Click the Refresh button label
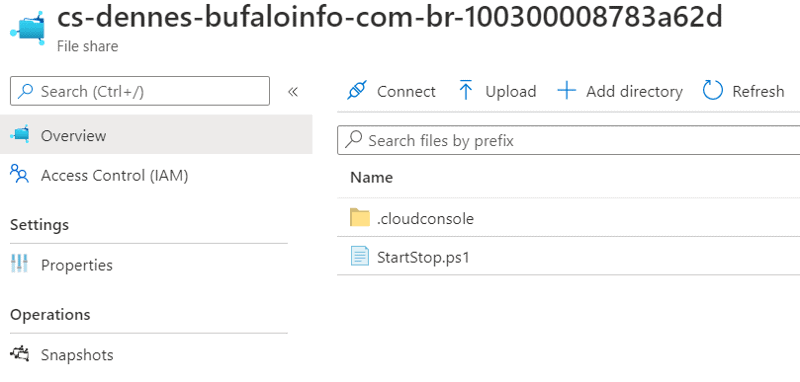Screen dimensions: 800x382 click(758, 92)
